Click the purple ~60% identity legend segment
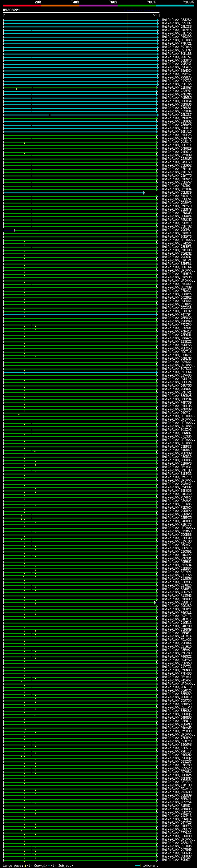 (99, 6)
